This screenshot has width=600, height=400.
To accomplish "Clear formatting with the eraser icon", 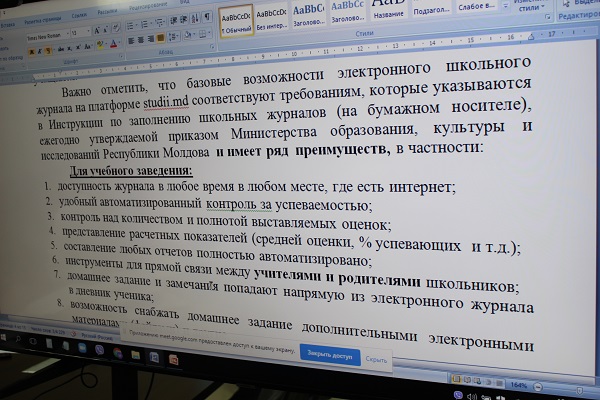I will pos(116,28).
